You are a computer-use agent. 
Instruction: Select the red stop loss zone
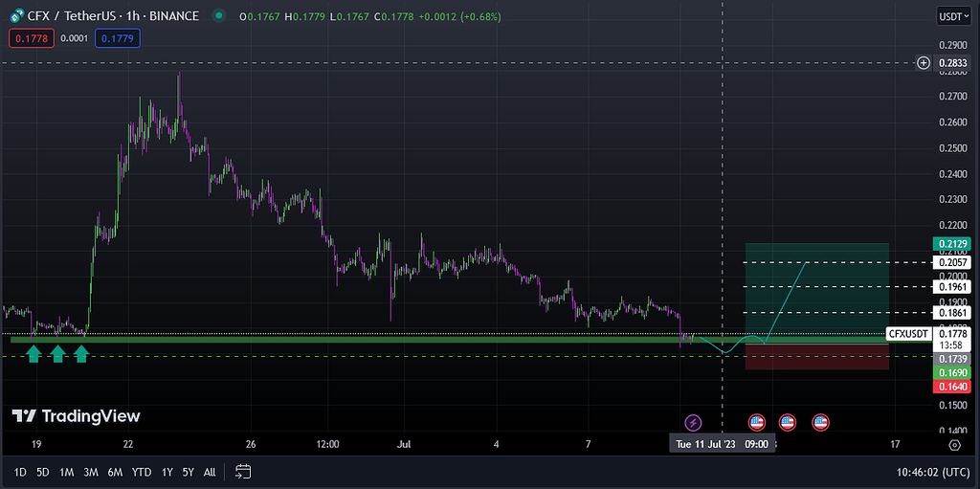(817, 356)
